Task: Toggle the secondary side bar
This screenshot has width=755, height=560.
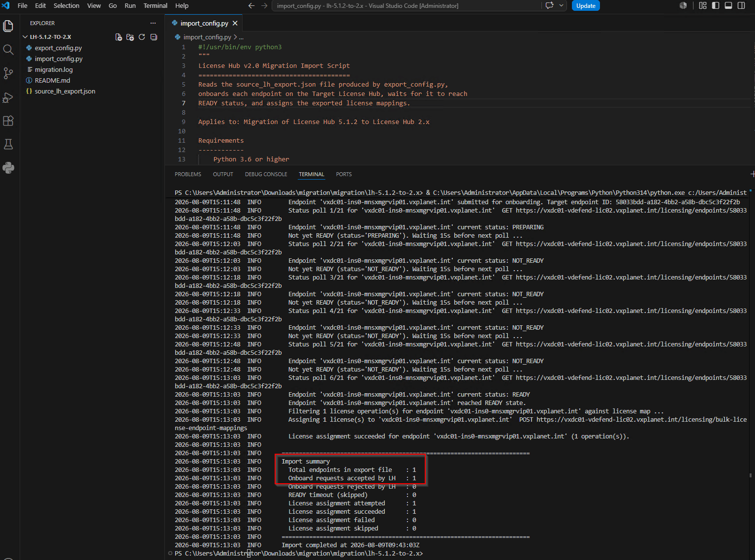Action: tap(741, 5)
